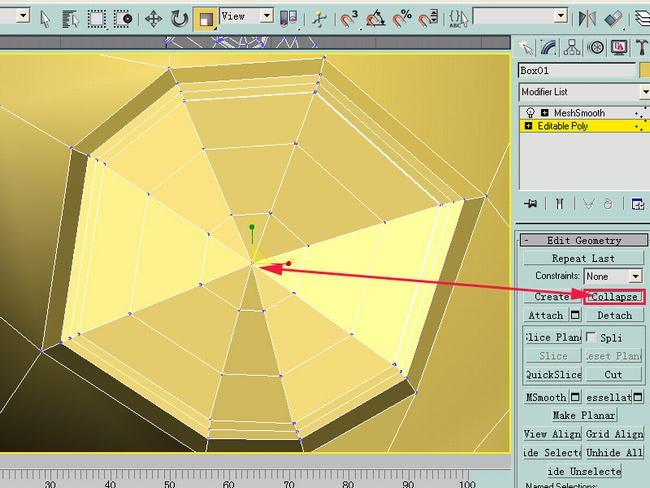Click the QuickSlice button
The image size is (650, 488).
coord(552,374)
